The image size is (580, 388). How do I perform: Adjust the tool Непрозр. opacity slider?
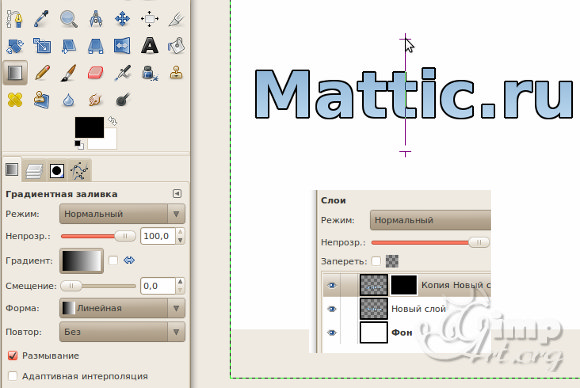coord(98,236)
